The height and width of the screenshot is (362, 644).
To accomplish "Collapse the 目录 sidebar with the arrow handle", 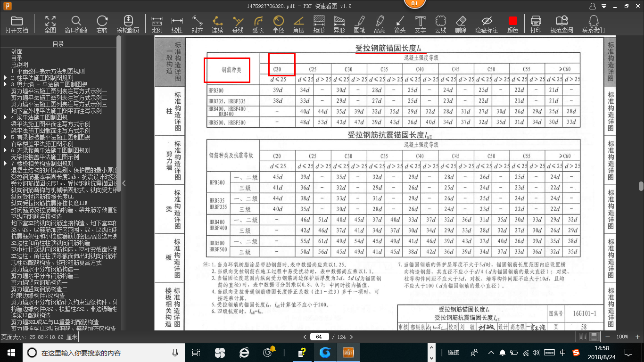I will pos(124,183).
